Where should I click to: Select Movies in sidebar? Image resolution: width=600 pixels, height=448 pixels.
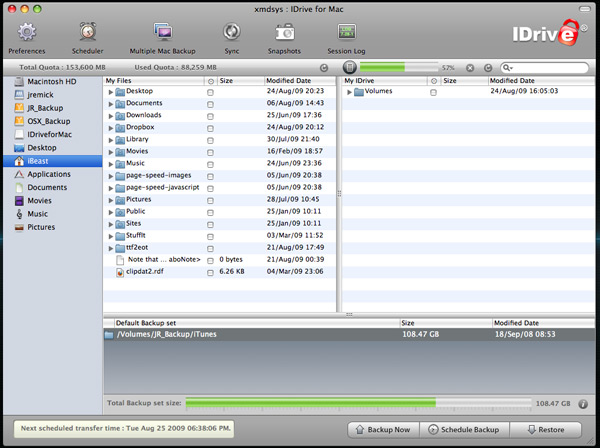coord(52,200)
